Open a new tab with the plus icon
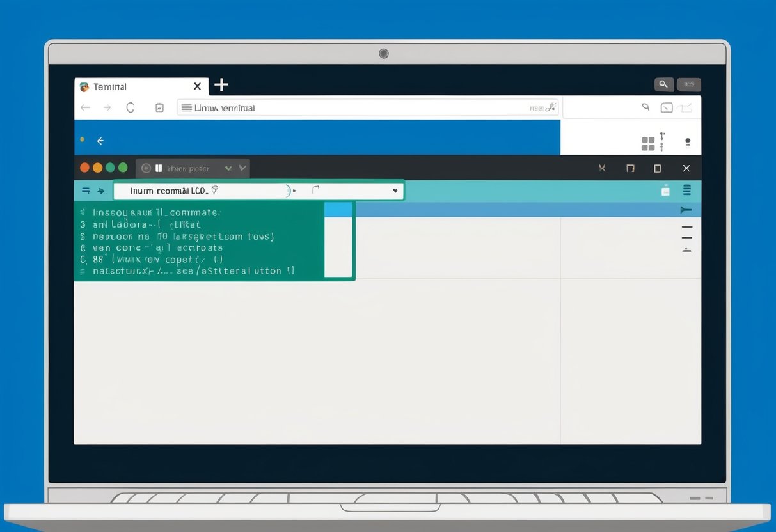 (221, 85)
